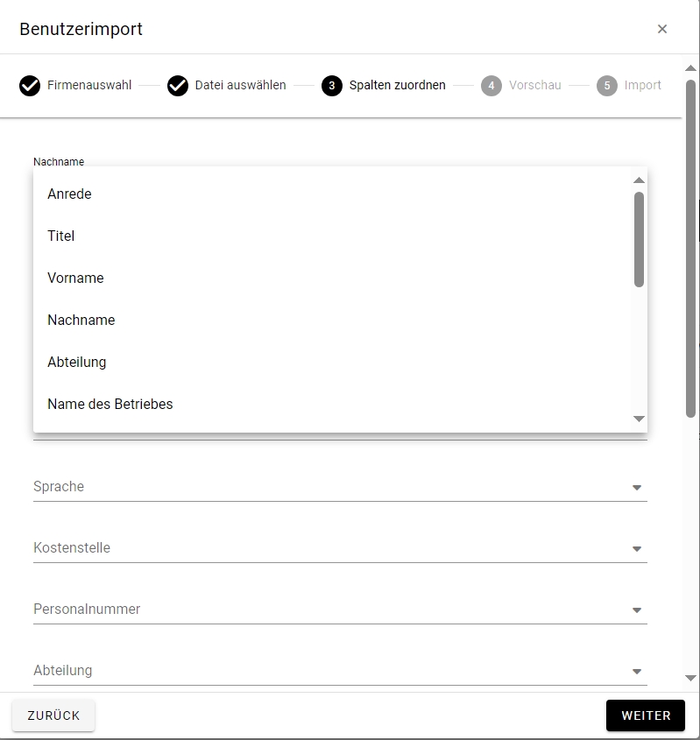Click step 5 circle icon for Import
This screenshot has width=700, height=740.
click(x=607, y=86)
